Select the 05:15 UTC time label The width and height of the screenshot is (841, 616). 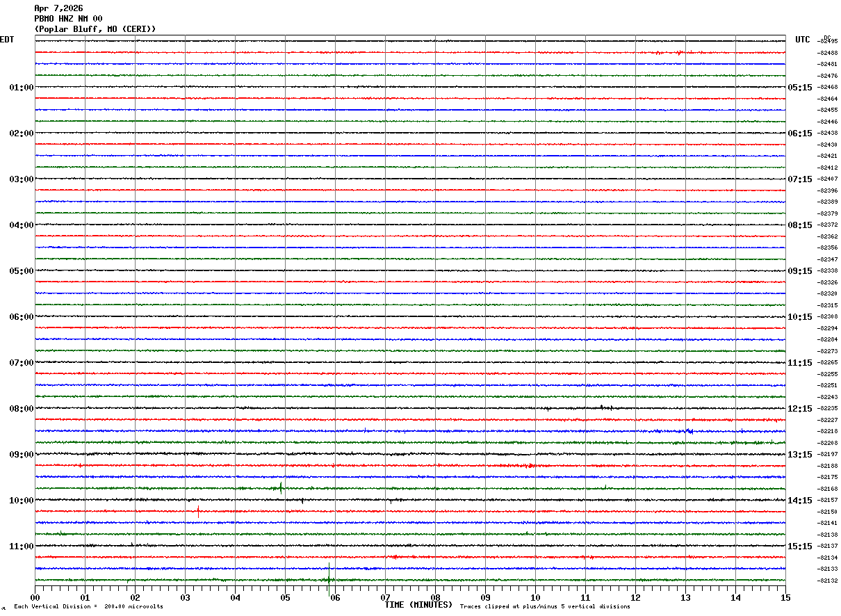point(799,88)
